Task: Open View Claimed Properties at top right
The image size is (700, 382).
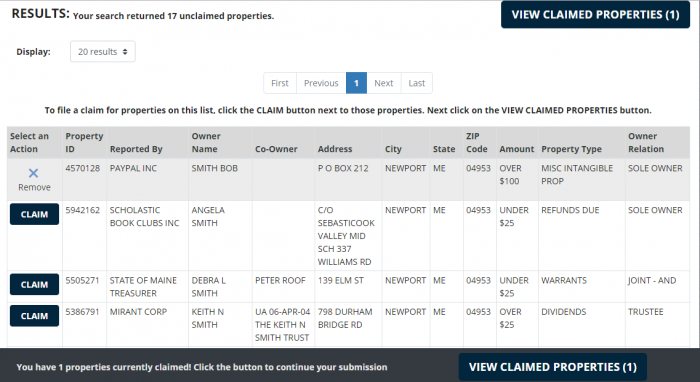Action: coord(596,15)
